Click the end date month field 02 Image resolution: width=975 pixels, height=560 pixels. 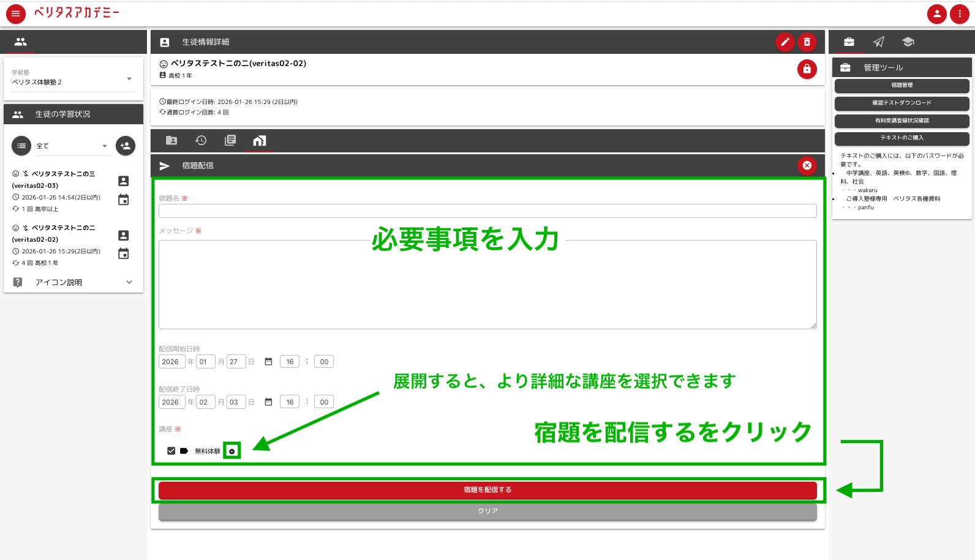(x=205, y=402)
